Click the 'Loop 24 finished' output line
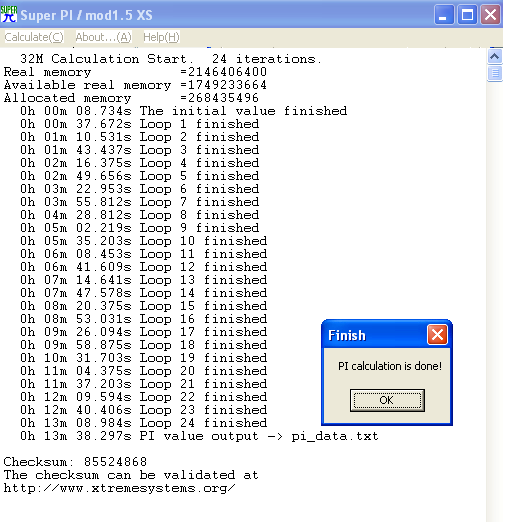This screenshot has width=508, height=522. (x=144, y=423)
